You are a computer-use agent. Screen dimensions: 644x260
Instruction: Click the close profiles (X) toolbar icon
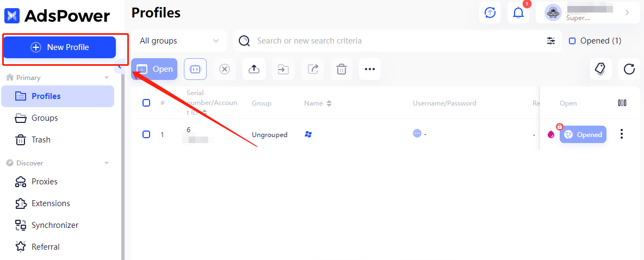pyautogui.click(x=224, y=69)
